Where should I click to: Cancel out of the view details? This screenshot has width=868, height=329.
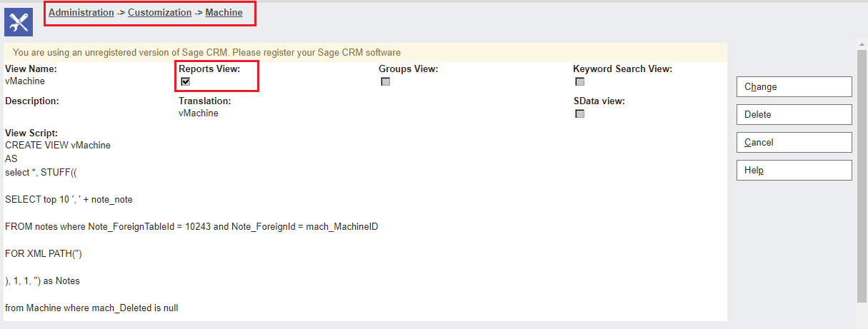[794, 142]
